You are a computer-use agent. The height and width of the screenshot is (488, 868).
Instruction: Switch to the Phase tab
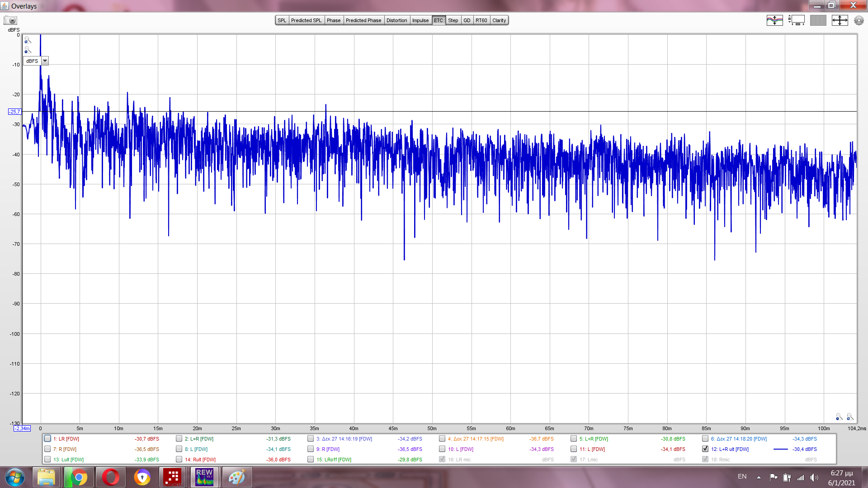(334, 20)
